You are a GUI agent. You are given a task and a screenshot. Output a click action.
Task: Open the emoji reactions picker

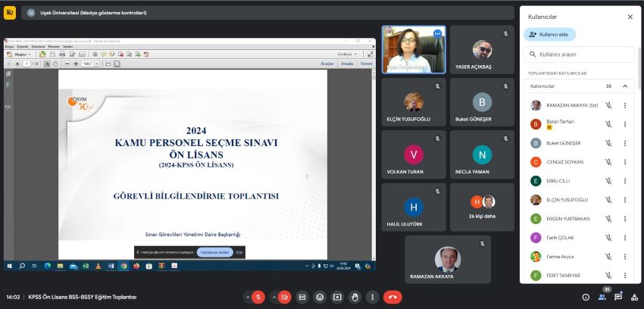coord(320,297)
